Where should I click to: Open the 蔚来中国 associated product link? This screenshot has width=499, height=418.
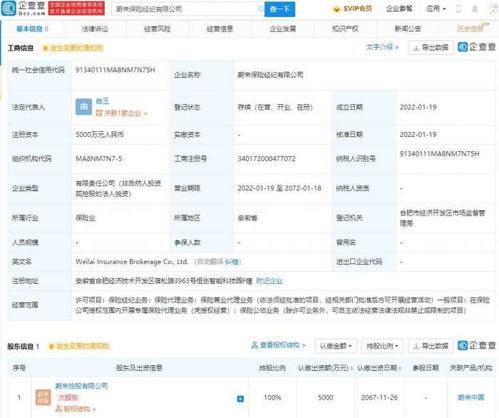471,397
